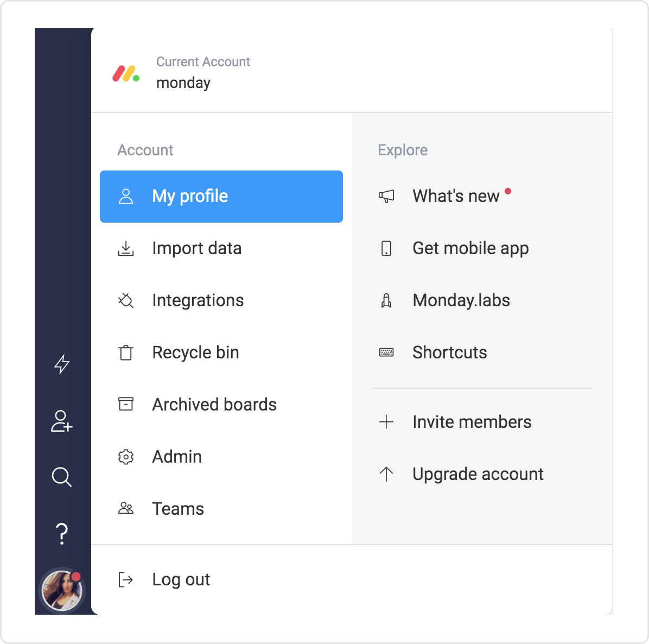Viewport: 649px width, 644px height.
Task: Click the phone icon beside Get mobile app
Action: (386, 249)
